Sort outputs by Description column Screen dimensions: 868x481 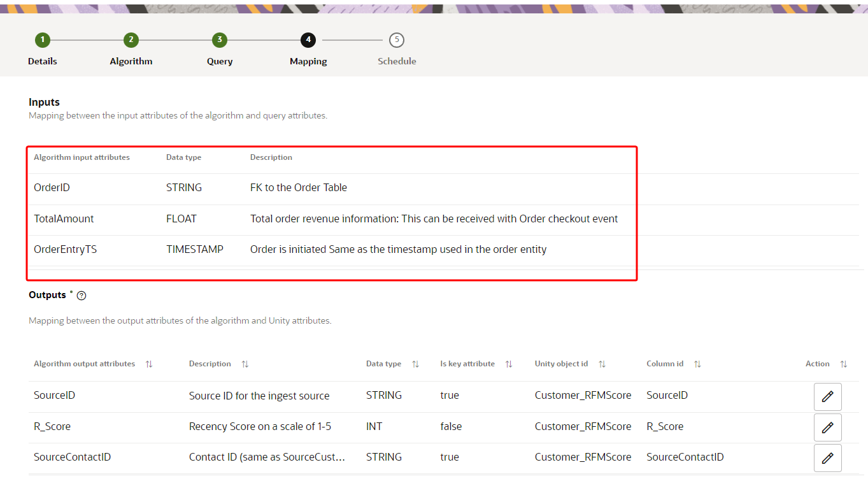tap(245, 364)
